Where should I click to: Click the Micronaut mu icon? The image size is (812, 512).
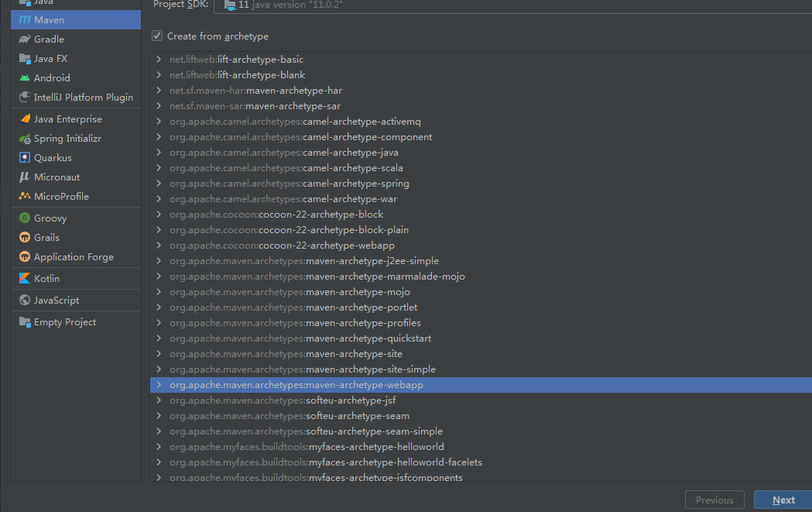(x=24, y=177)
